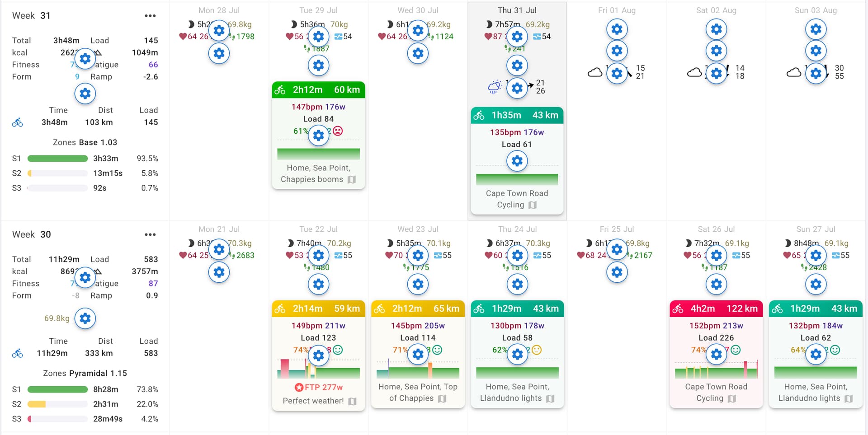Select the Sat 26 Jul day header

coord(716,229)
